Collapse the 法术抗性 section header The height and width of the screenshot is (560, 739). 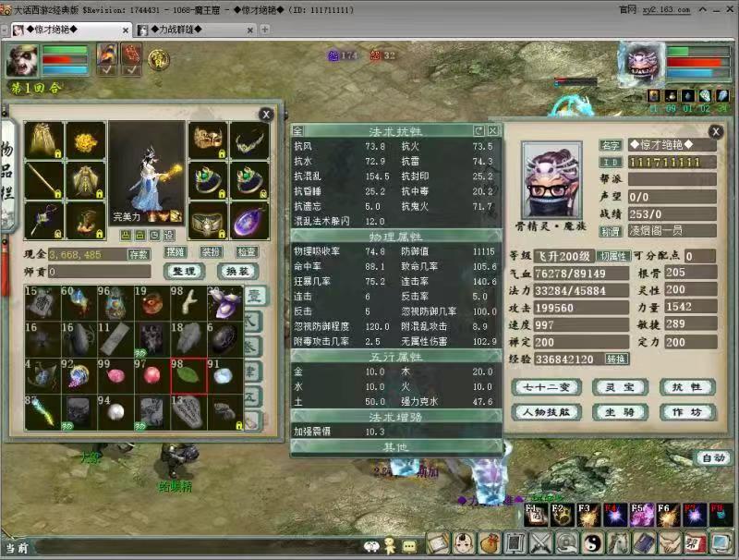point(395,131)
